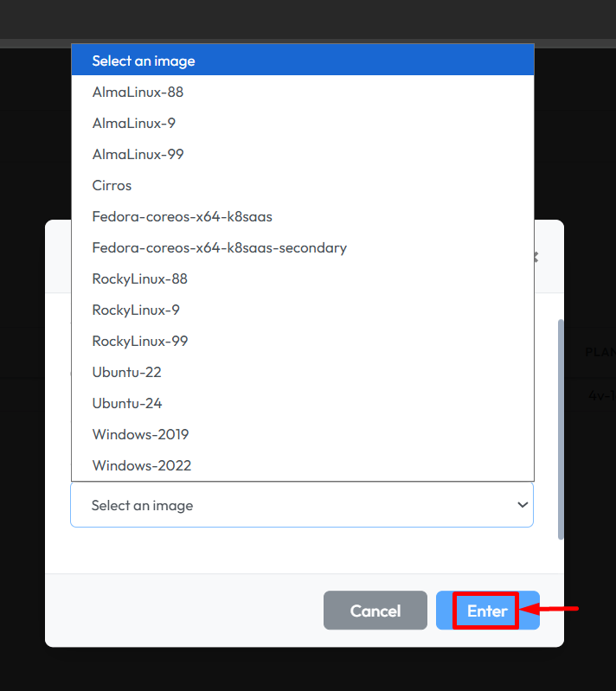Collapse the dropdown using its chevron arrow
616x691 pixels.
(x=522, y=505)
